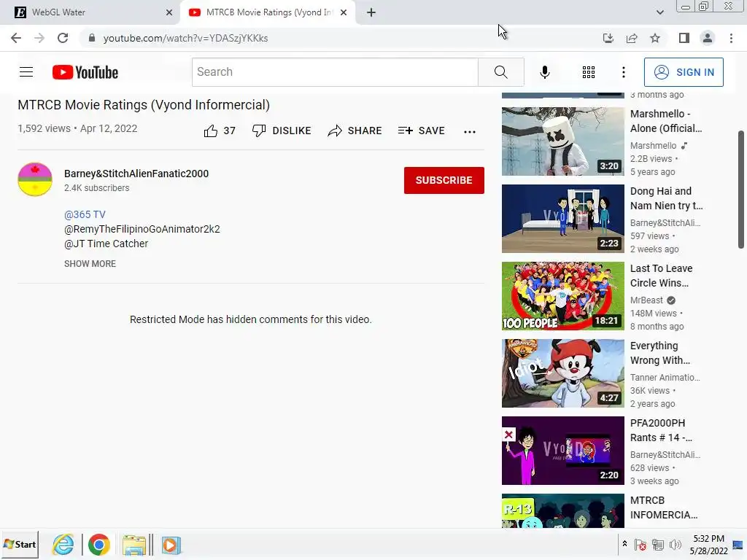Open the channel avatar image
Image resolution: width=747 pixels, height=560 pixels.
(35, 179)
